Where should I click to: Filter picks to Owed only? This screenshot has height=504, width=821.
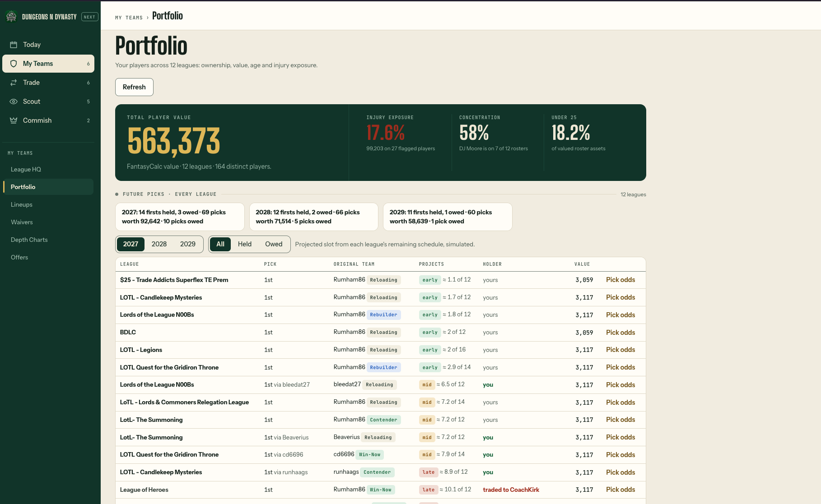point(274,244)
